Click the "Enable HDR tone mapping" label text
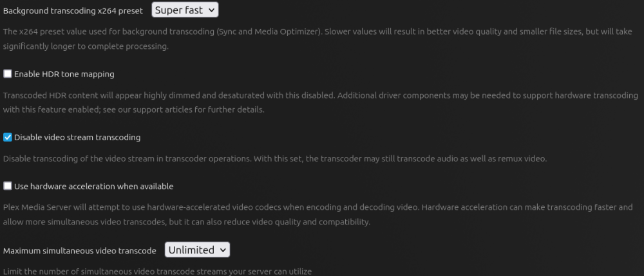The width and height of the screenshot is (644, 276). 64,74
